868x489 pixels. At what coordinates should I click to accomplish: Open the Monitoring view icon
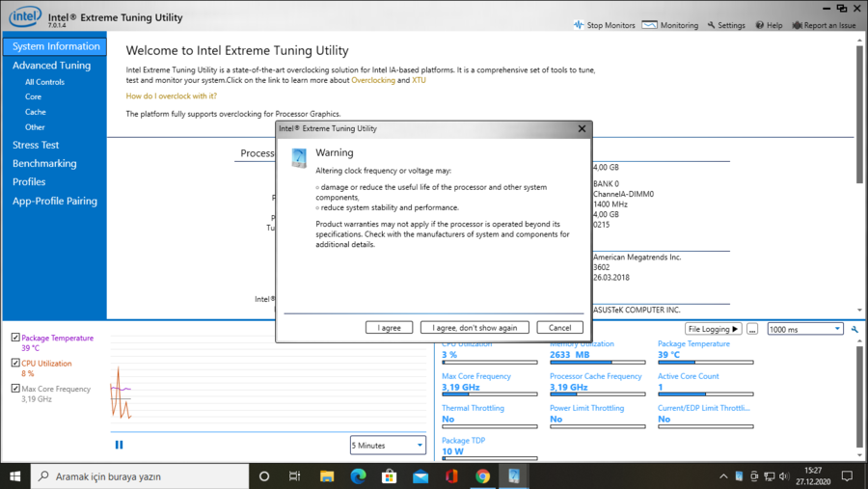tap(649, 25)
